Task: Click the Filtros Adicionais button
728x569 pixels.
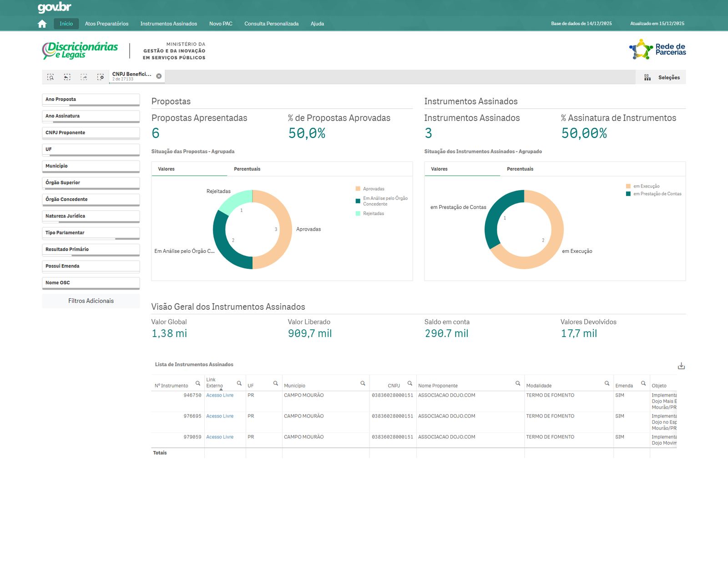Action: 91,301
